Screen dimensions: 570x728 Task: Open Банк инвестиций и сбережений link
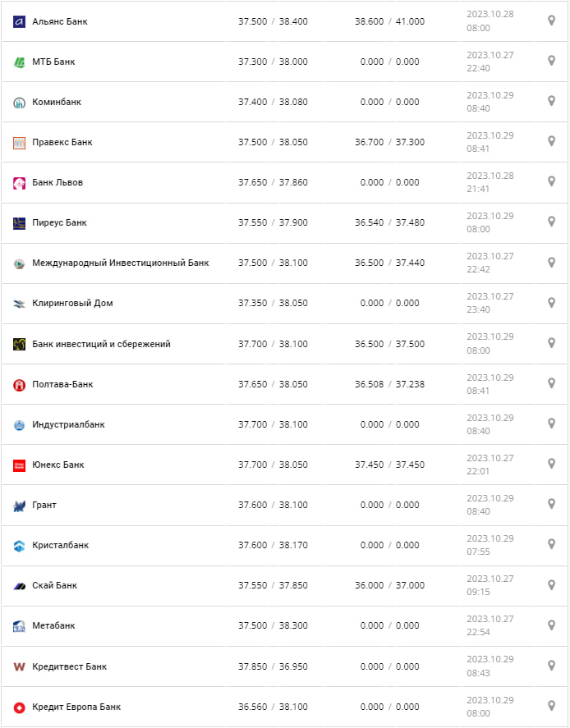101,345
